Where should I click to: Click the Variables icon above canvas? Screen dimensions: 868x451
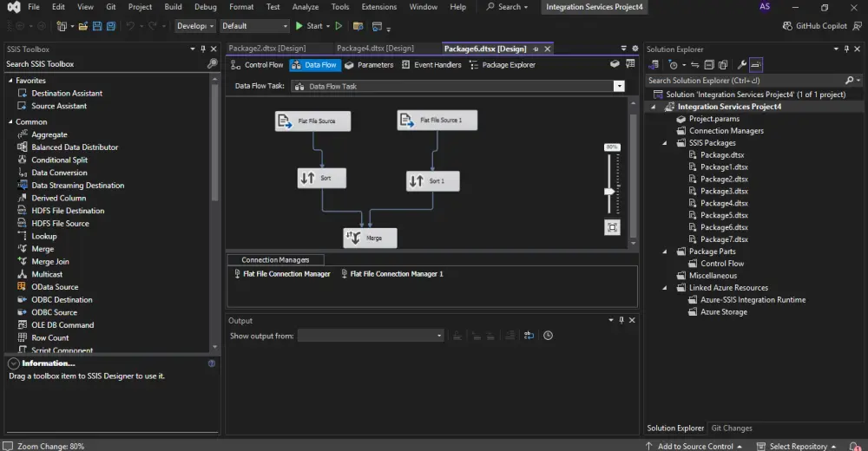[x=630, y=64]
